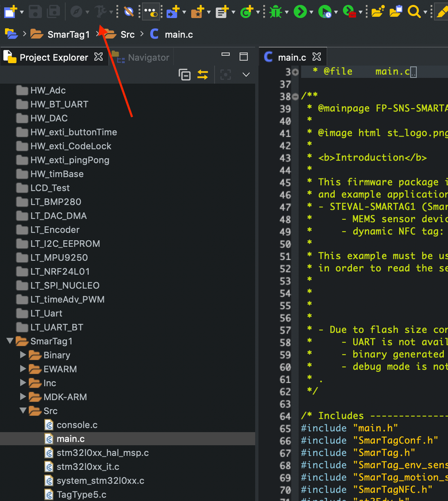Toggle the highlighted dots toolbar button
Screen dimensions: 448x501
[151, 12]
